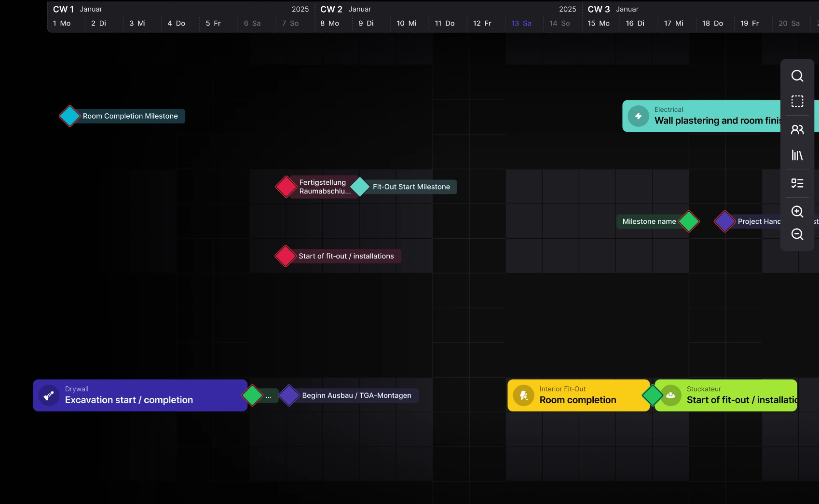Select day 20 Sa in the timeline header
This screenshot has width=819, height=504.
click(789, 23)
